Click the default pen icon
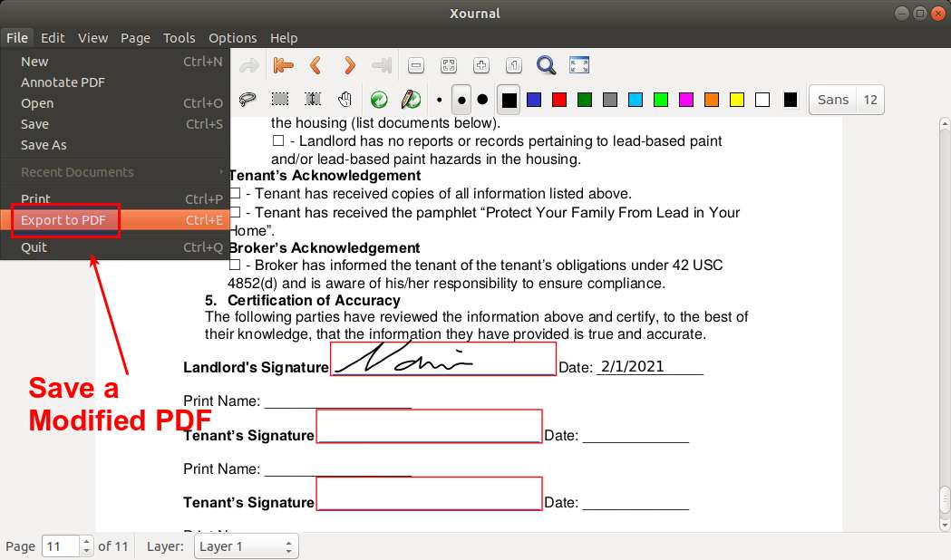This screenshot has width=951, height=560. (x=412, y=99)
